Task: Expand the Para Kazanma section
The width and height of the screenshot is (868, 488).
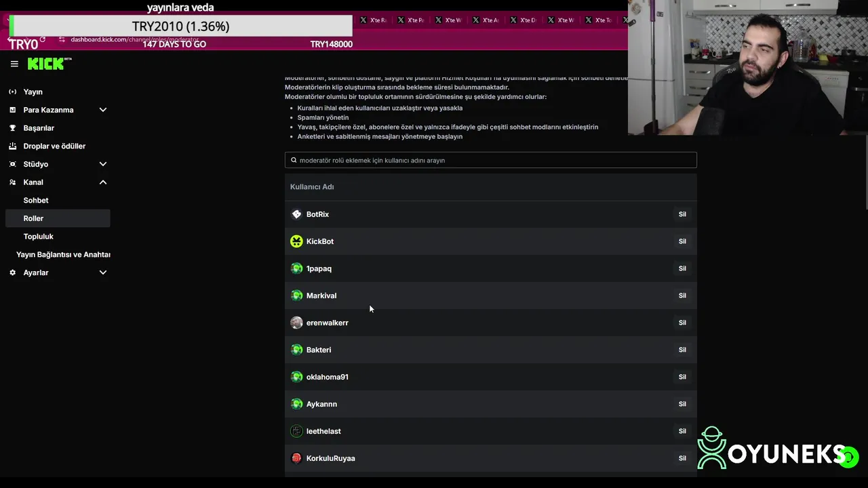Action: [x=103, y=110]
